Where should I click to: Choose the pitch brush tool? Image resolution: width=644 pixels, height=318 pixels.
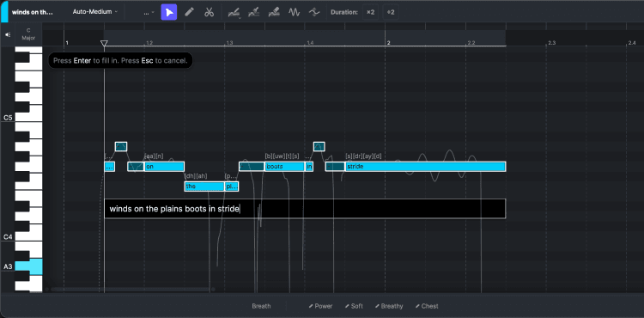(254, 12)
